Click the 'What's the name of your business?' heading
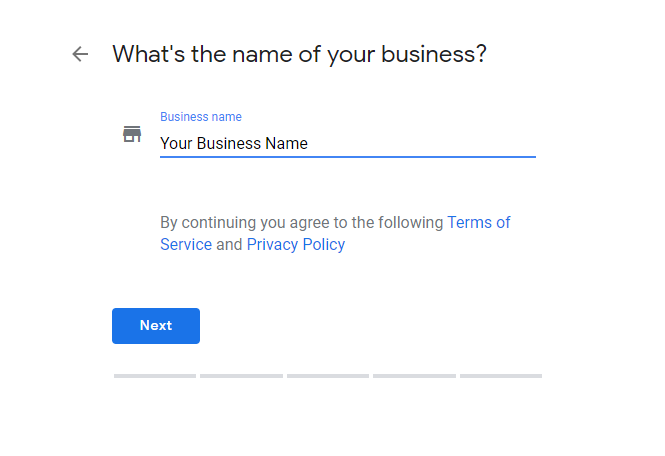This screenshot has height=456, width=665. [x=299, y=54]
